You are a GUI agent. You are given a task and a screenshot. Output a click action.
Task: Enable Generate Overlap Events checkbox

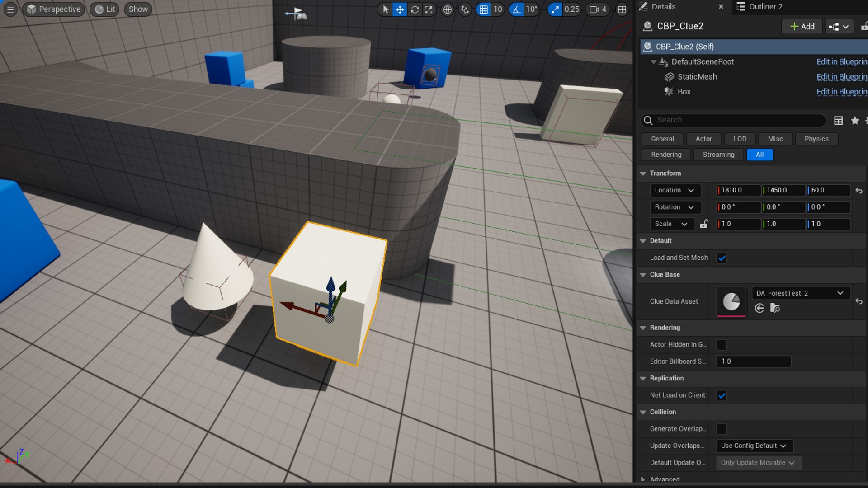click(x=722, y=428)
